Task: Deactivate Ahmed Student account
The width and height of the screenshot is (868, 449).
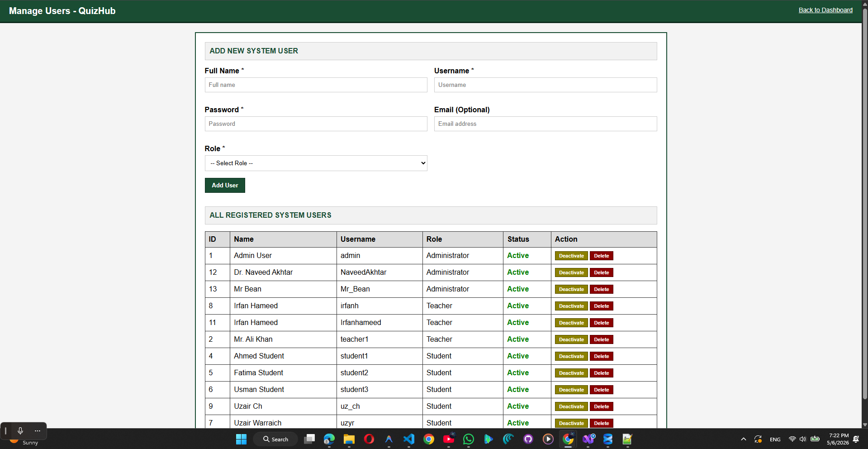Action: (x=571, y=356)
